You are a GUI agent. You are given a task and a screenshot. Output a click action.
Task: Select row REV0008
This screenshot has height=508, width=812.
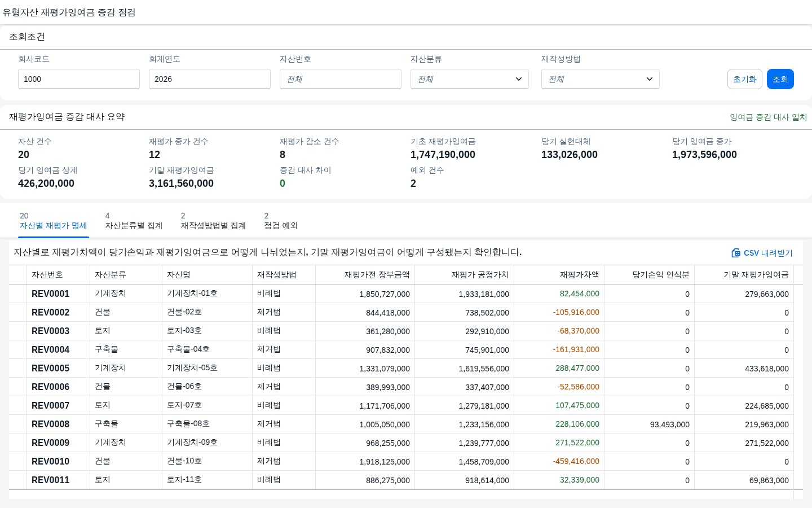tap(401, 424)
